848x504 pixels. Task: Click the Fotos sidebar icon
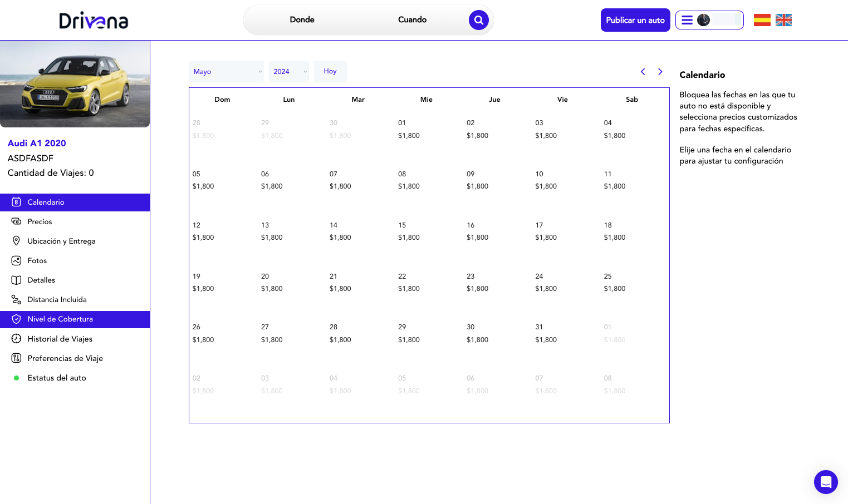(17, 260)
